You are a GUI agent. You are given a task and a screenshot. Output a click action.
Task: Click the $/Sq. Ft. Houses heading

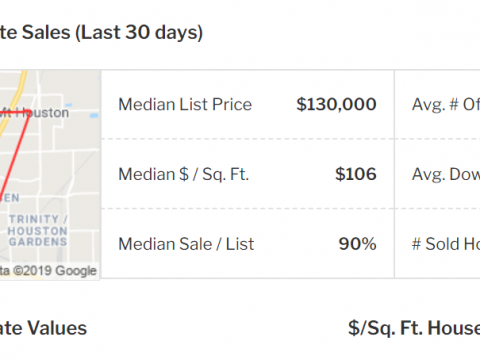click(x=414, y=328)
